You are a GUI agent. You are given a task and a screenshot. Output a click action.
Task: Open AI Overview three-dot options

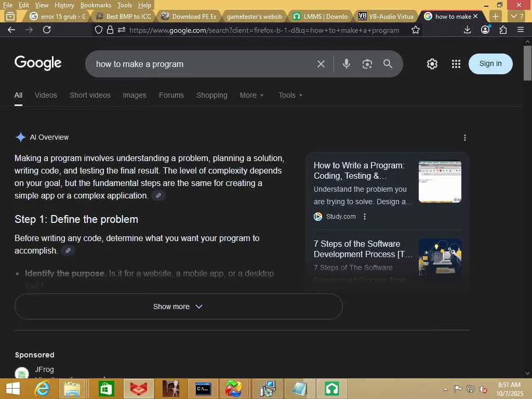(465, 137)
